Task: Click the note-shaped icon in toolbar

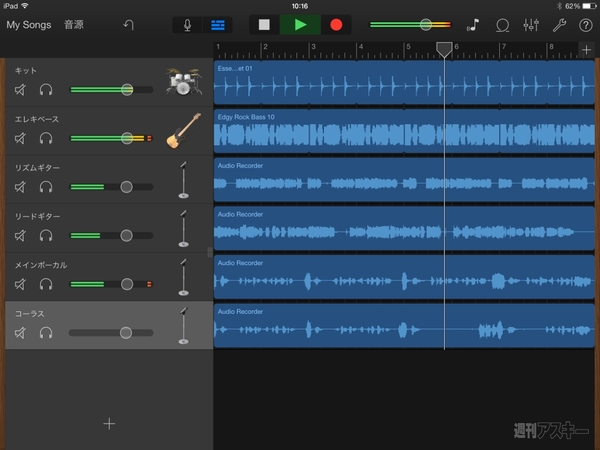Action: (x=474, y=25)
